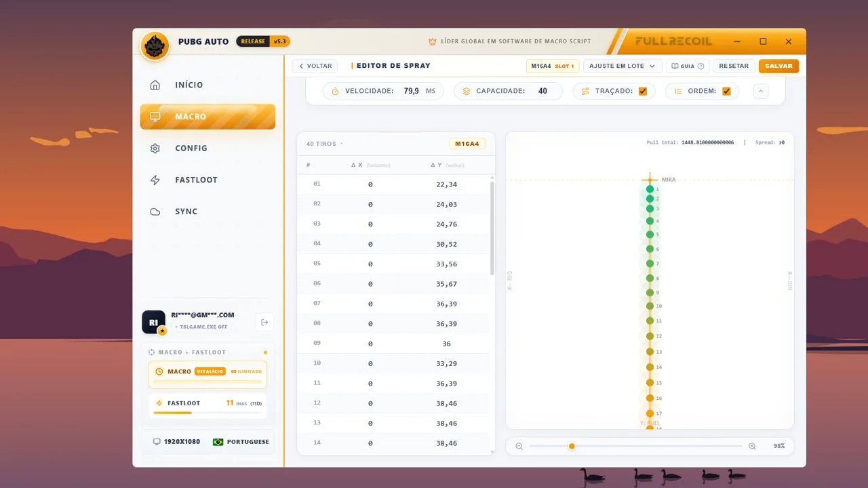The width and height of the screenshot is (868, 488).
Task: Click the Resetar button
Action: point(734,66)
